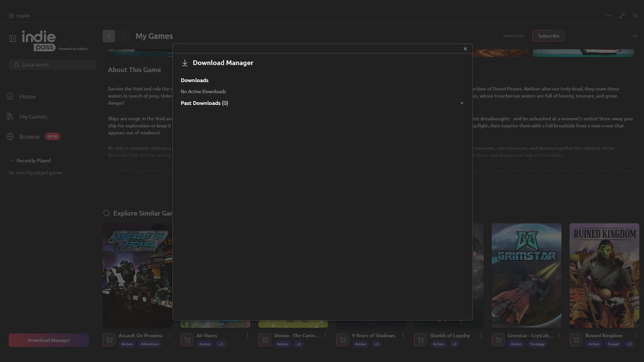Click the Browse globe icon
This screenshot has width=644, height=362.
point(10,137)
